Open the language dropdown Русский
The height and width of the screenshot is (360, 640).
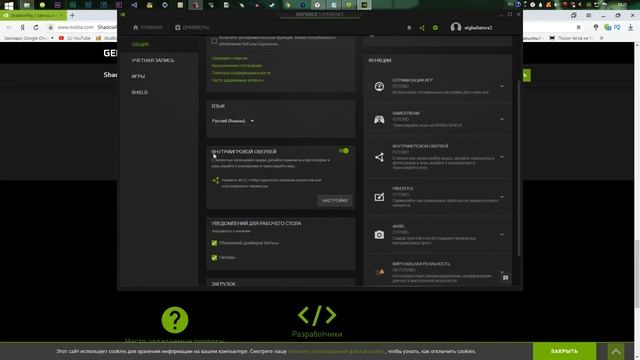point(233,121)
